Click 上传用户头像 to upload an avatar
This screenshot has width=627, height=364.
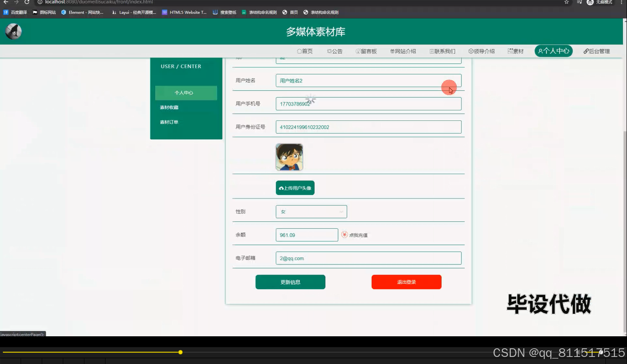(x=295, y=187)
